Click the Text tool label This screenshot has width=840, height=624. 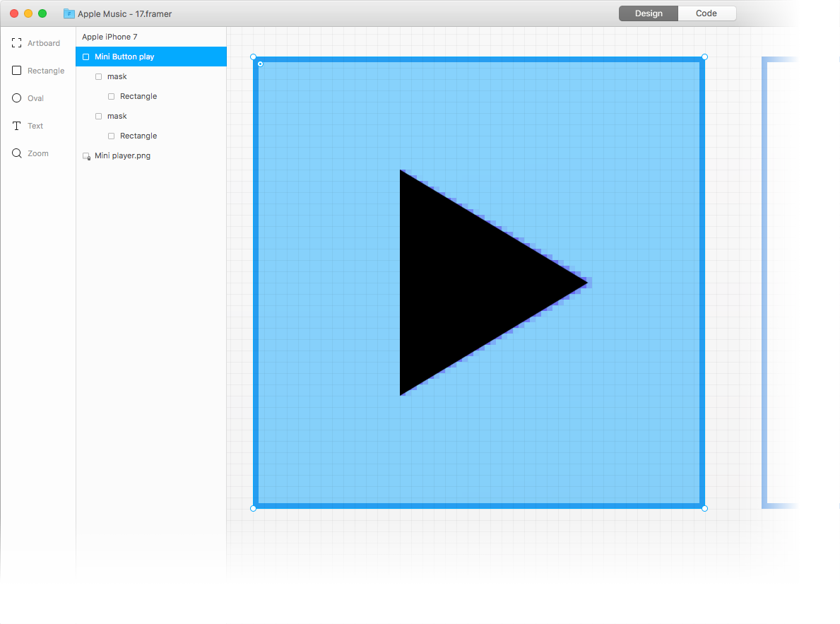tap(35, 126)
